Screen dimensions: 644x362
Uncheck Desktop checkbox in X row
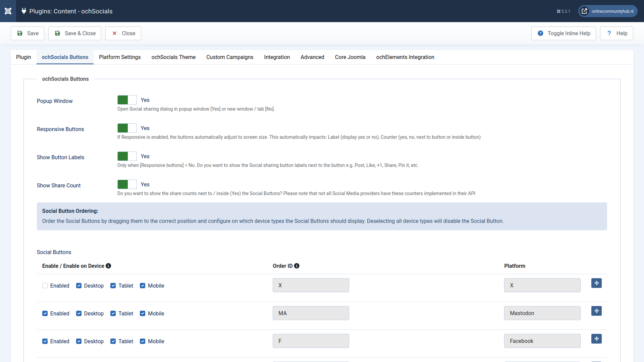click(x=79, y=286)
